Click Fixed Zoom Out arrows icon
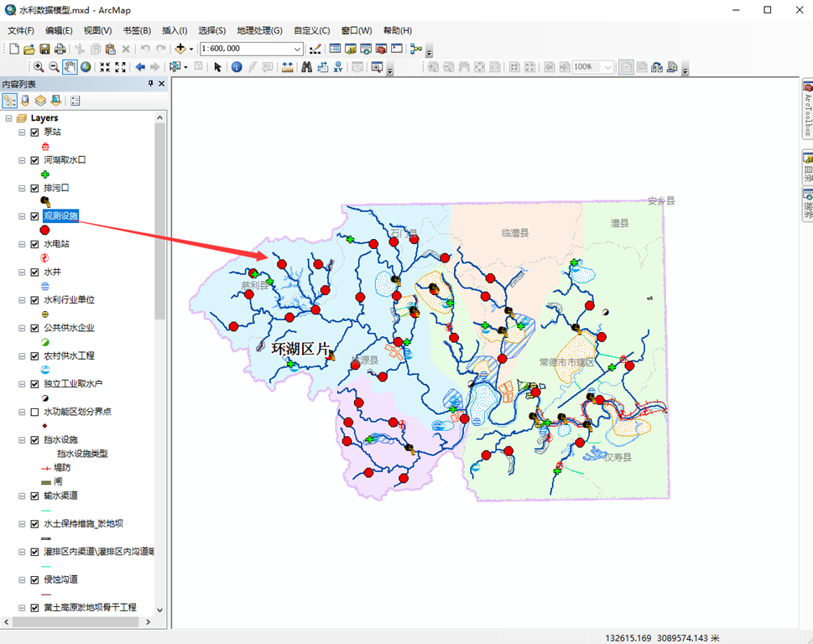 (x=120, y=67)
